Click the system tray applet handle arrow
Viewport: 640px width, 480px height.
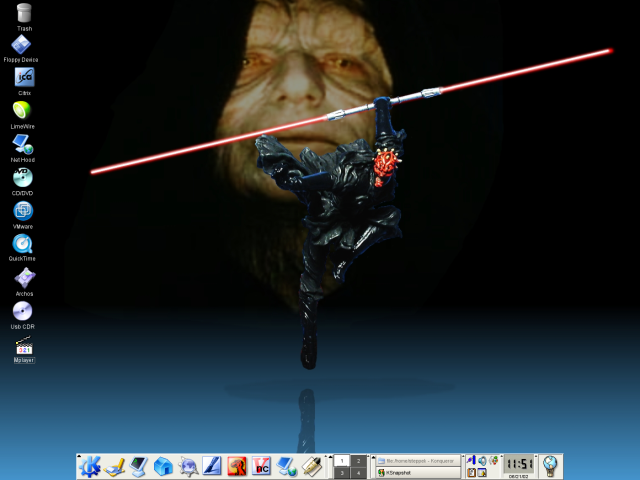pyautogui.click(x=463, y=457)
